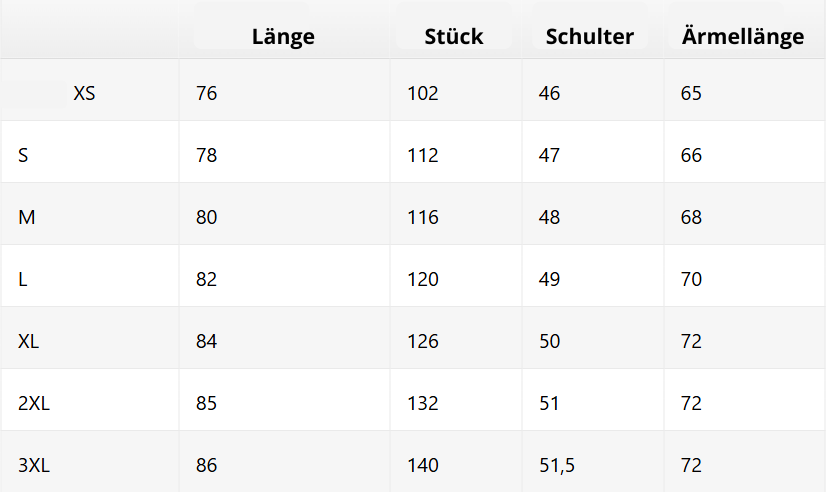The width and height of the screenshot is (831, 492).
Task: Click Schulter value 49 for L
Action: [x=549, y=280]
